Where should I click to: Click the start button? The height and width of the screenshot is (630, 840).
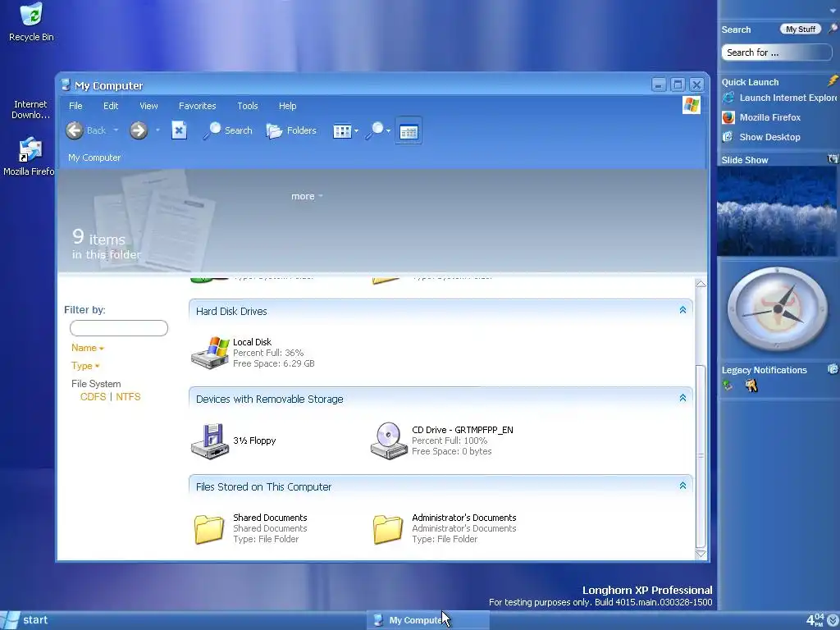tap(25, 620)
